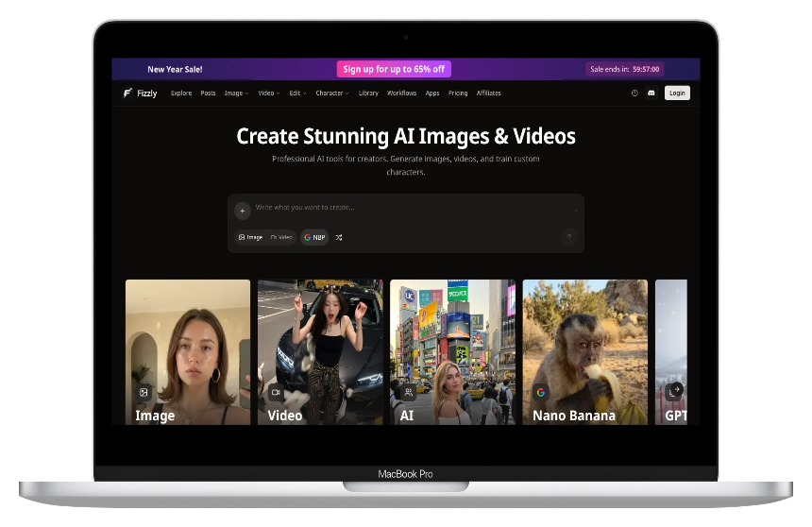Click the camera icon on Video card
Image resolution: width=812 pixels, height=527 pixels.
[276, 392]
